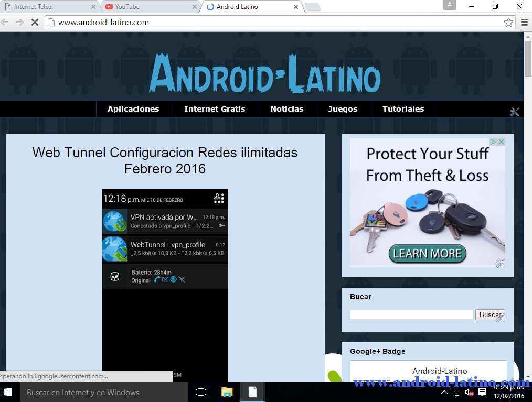Screen dimensions: 532x402
Task: Click the Buscar search button
Action: (490, 314)
